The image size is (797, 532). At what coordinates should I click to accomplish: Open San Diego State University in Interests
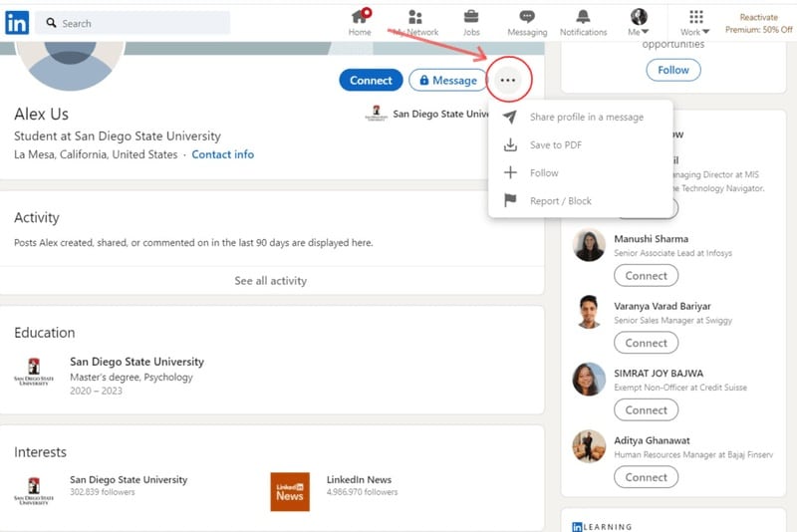pos(129,479)
